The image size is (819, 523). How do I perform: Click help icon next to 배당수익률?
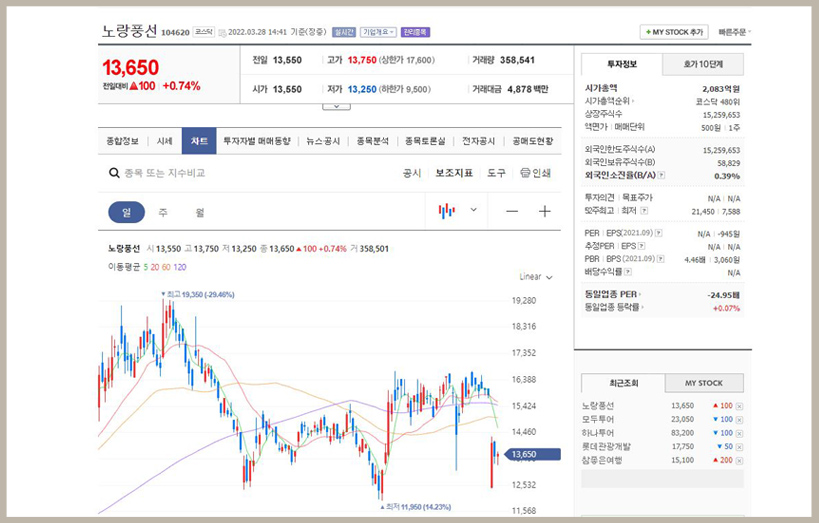[628, 272]
